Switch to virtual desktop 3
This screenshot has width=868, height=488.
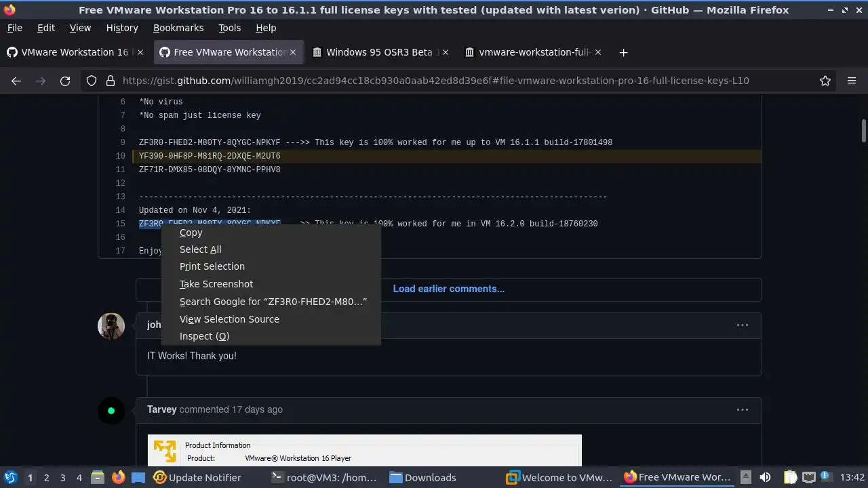(x=62, y=477)
